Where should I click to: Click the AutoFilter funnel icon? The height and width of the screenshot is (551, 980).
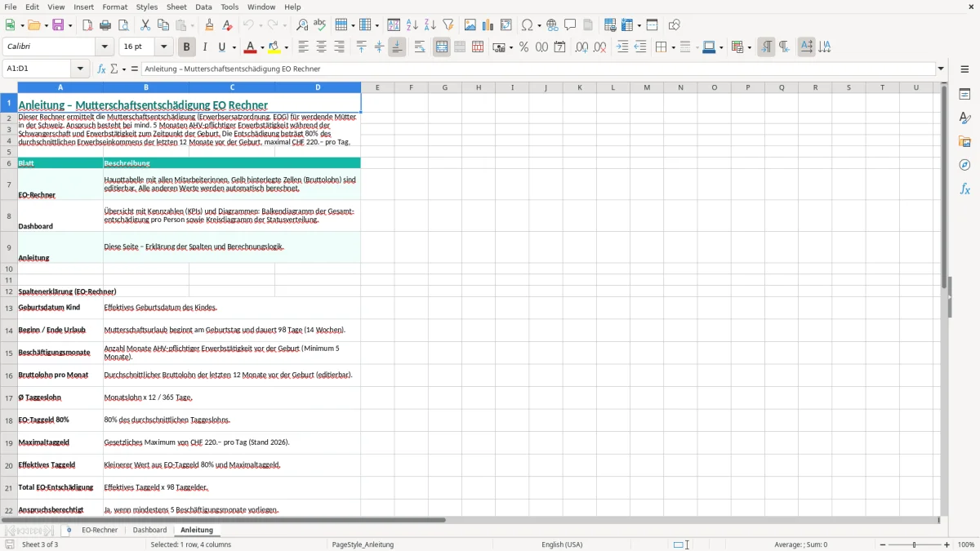pyautogui.click(x=448, y=25)
